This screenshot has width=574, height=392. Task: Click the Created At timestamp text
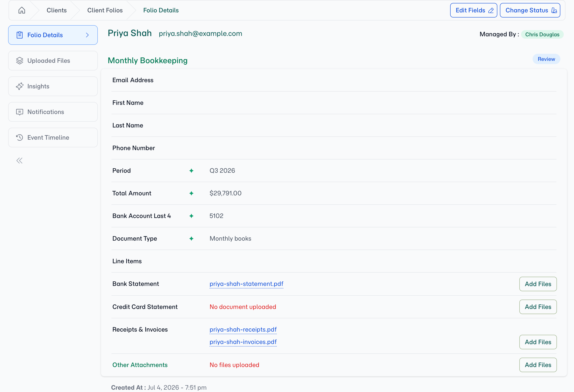click(159, 387)
